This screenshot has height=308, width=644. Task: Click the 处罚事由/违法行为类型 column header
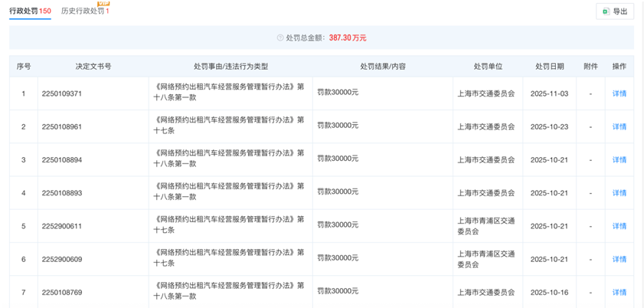click(x=230, y=67)
